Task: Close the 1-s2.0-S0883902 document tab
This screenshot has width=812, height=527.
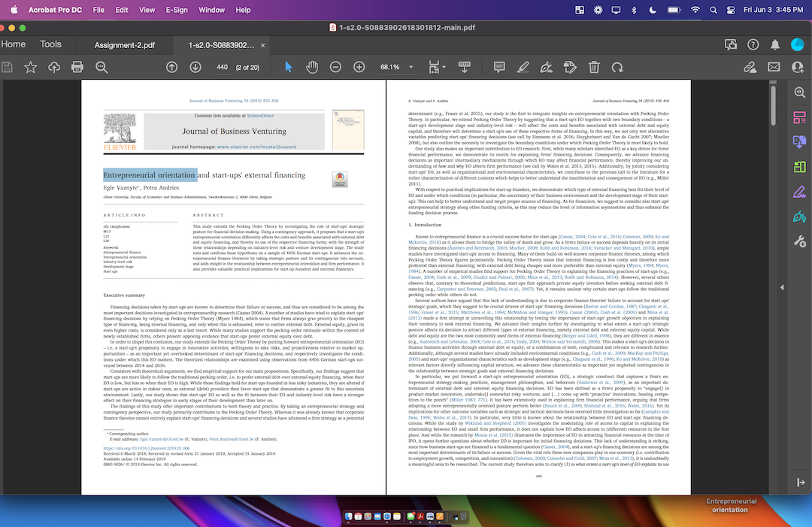Action: pos(262,46)
